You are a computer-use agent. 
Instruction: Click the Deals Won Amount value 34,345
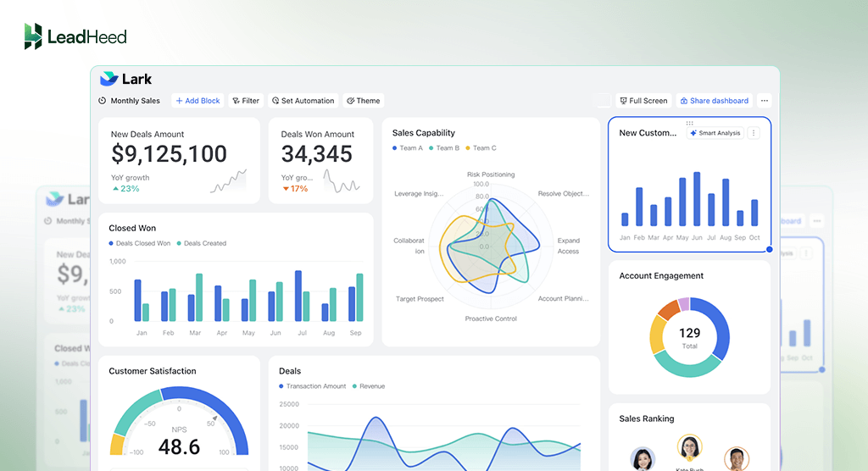(317, 154)
